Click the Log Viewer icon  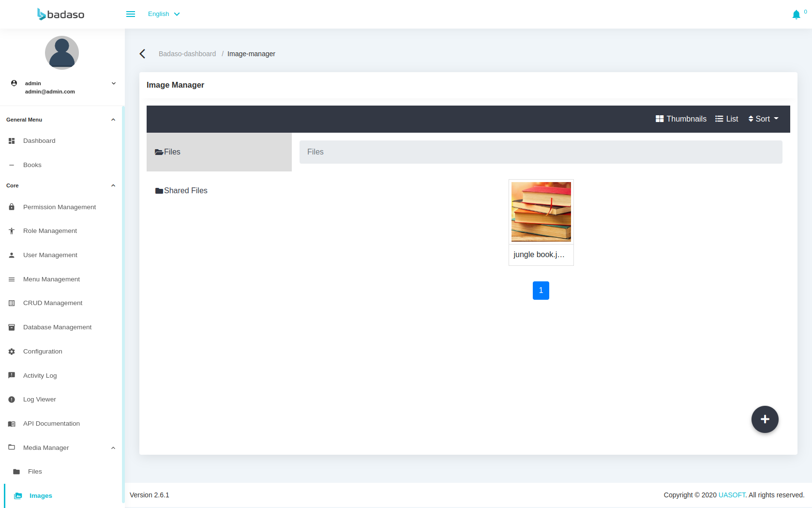point(12,400)
